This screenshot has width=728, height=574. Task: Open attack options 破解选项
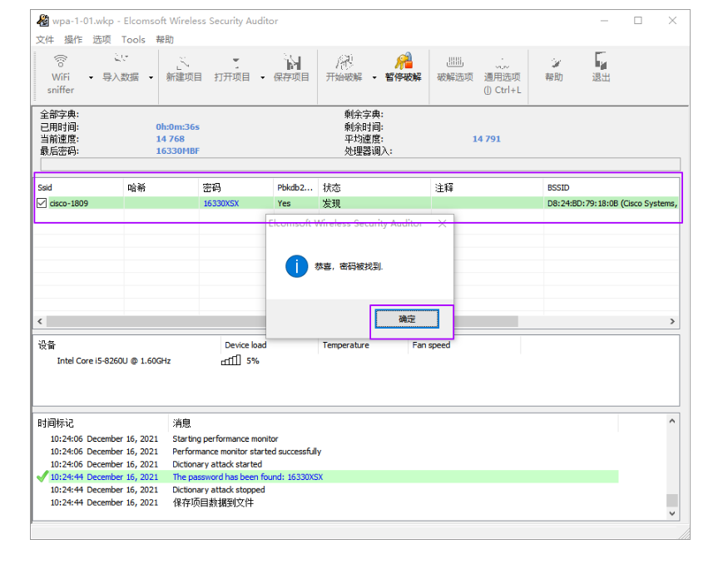(x=455, y=69)
